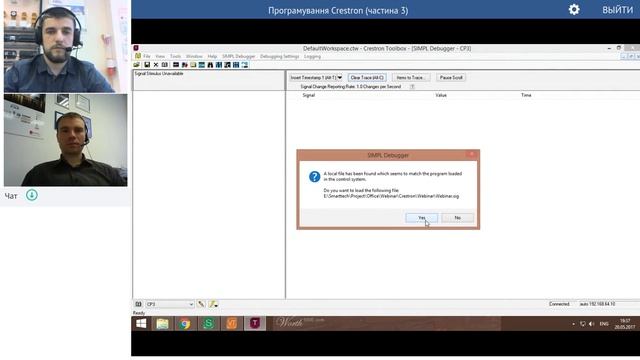640x360 pixels.
Task: Click the floppy-disk save toolbar icon
Action: pyautogui.click(x=147, y=65)
